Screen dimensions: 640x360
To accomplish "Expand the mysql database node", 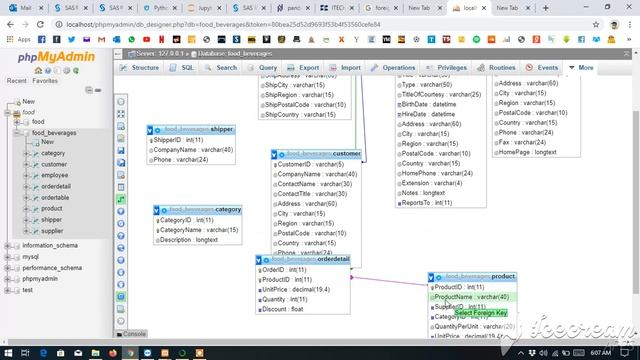I will (7, 257).
